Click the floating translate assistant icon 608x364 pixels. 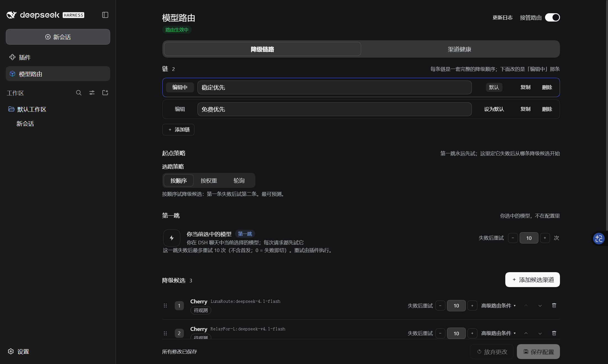[x=599, y=238]
